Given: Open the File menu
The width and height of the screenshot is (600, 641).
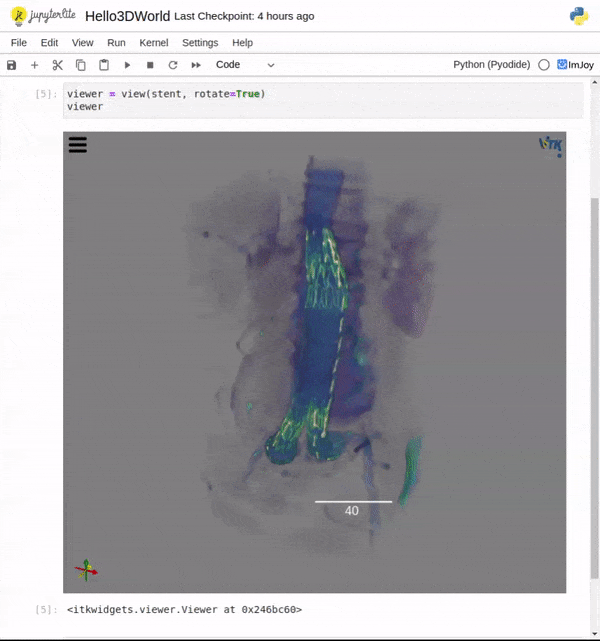Looking at the screenshot, I should tap(19, 43).
